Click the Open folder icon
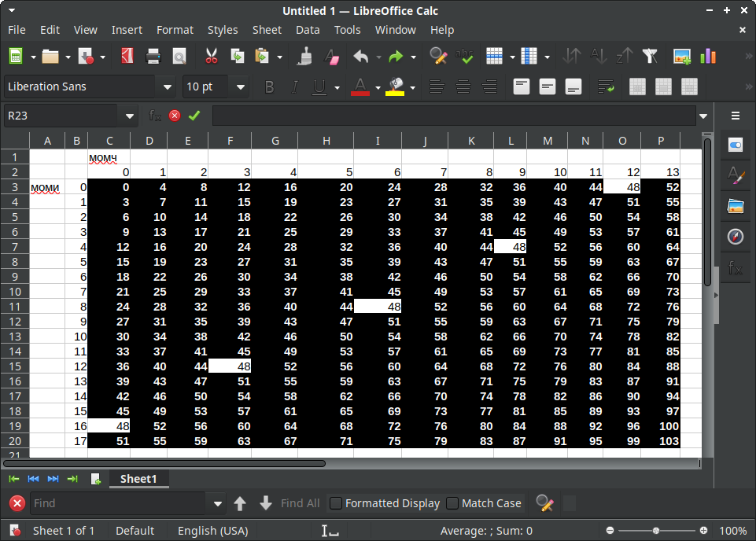This screenshot has height=541, width=756. pos(50,57)
